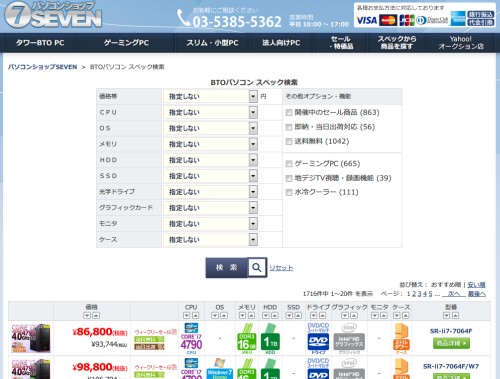The width and height of the screenshot is (500, 379).
Task: Click the down sort arrow under HDD column
Action: pos(266,315)
